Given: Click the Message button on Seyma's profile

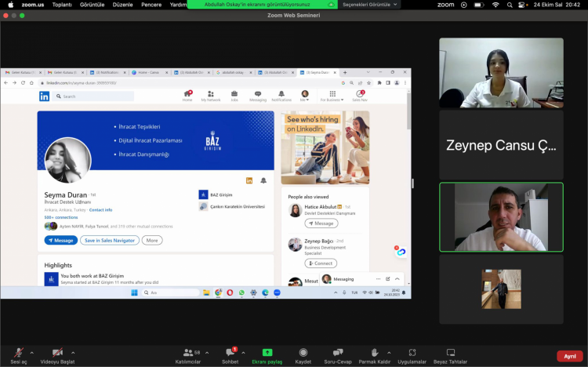Looking at the screenshot, I should pos(61,240).
